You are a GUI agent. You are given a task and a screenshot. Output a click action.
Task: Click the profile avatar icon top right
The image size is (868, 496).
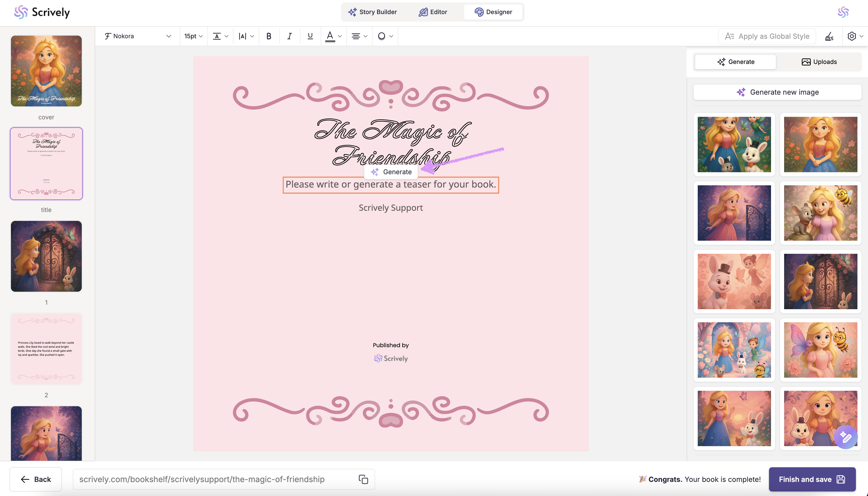point(843,12)
